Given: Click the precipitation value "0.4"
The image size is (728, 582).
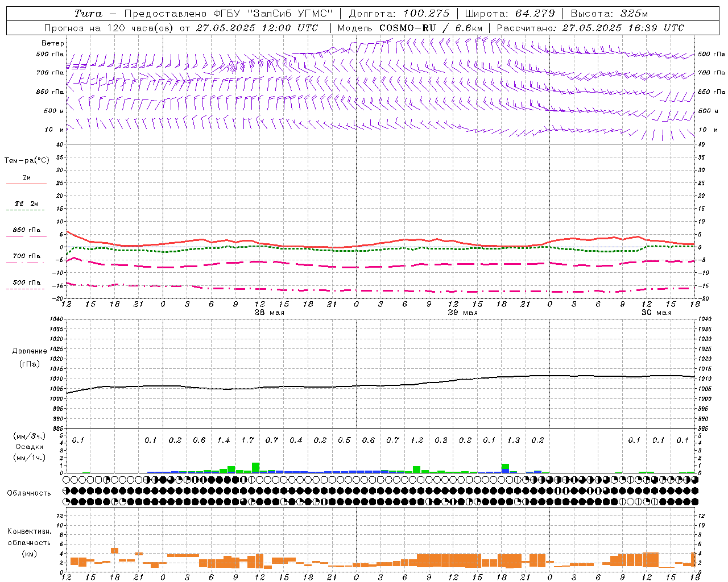Looking at the screenshot, I should click(296, 440).
